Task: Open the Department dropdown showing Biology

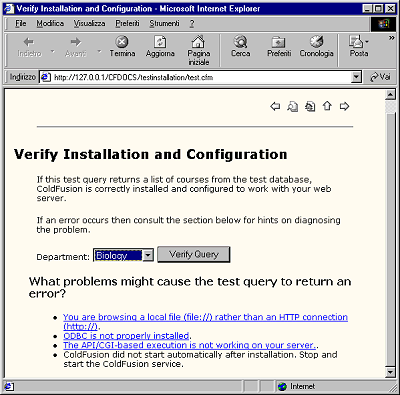Action: coord(123,255)
